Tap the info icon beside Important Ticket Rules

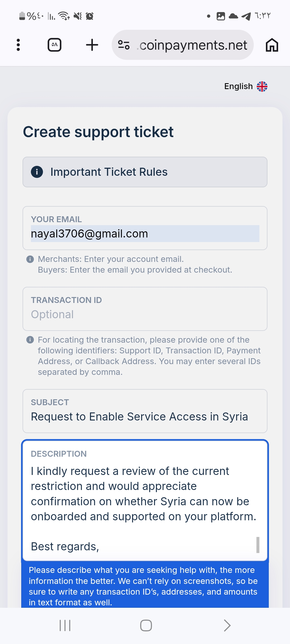pos(37,172)
